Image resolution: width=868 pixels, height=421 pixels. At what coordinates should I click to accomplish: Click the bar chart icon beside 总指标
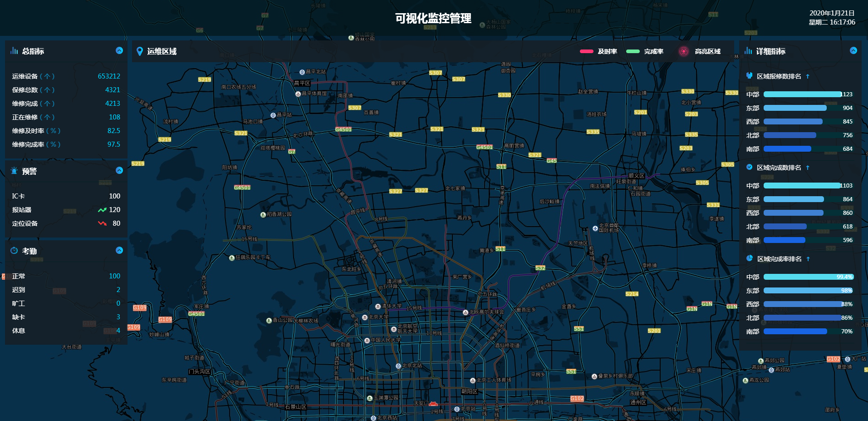click(14, 51)
